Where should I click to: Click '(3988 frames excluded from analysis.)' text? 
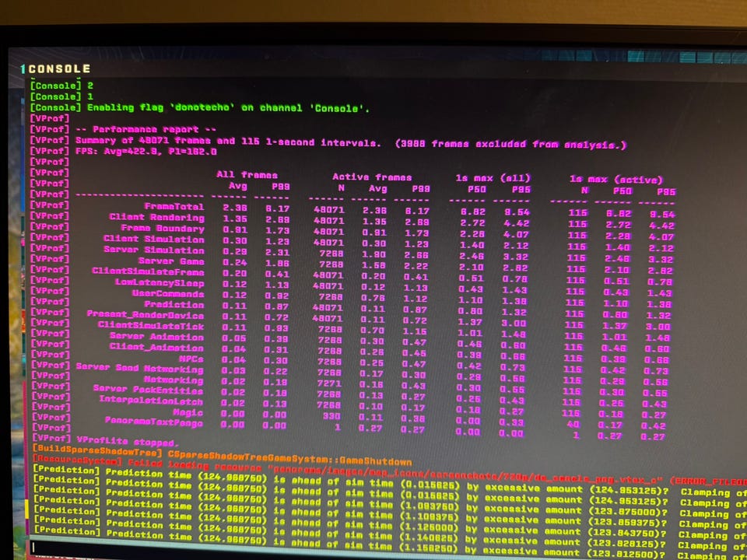pyautogui.click(x=510, y=144)
